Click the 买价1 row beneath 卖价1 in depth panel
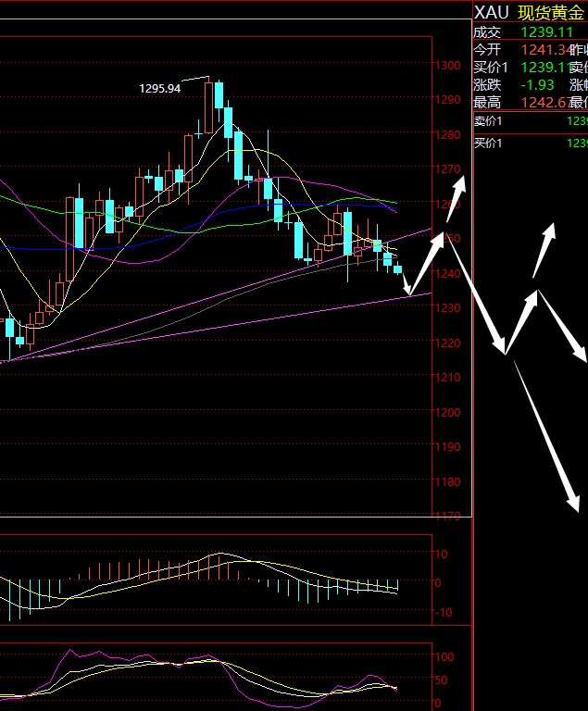The image size is (588, 711). [x=531, y=143]
